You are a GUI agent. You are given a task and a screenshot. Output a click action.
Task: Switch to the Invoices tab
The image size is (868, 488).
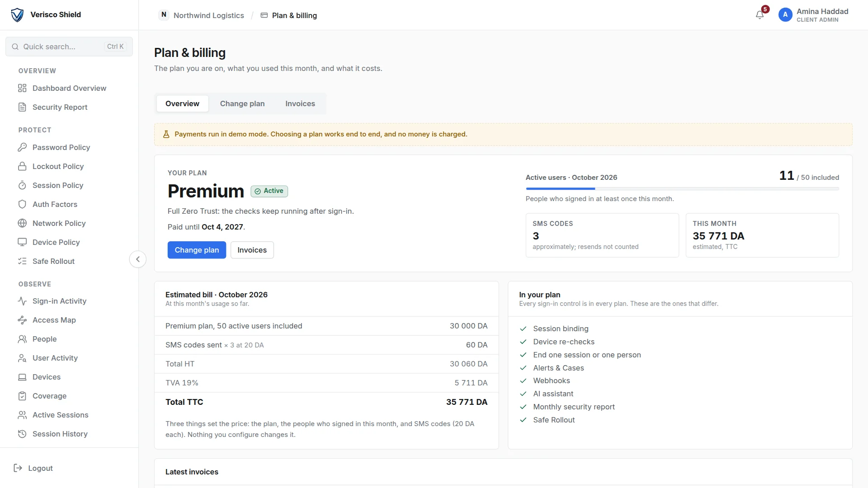(x=300, y=103)
